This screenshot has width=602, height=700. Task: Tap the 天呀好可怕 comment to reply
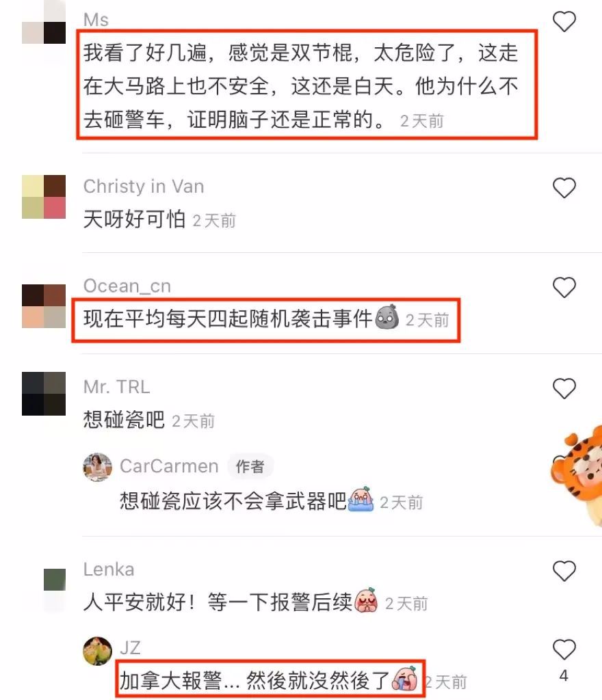point(134,219)
